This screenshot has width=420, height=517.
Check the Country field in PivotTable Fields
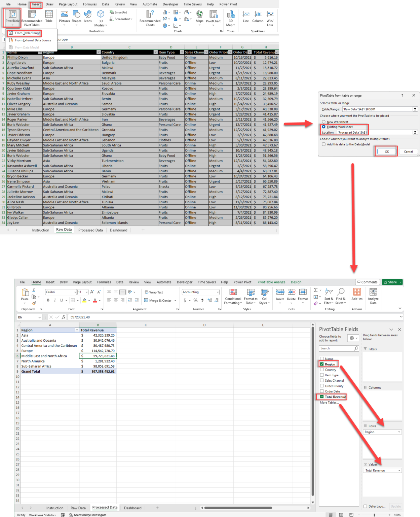322,370
